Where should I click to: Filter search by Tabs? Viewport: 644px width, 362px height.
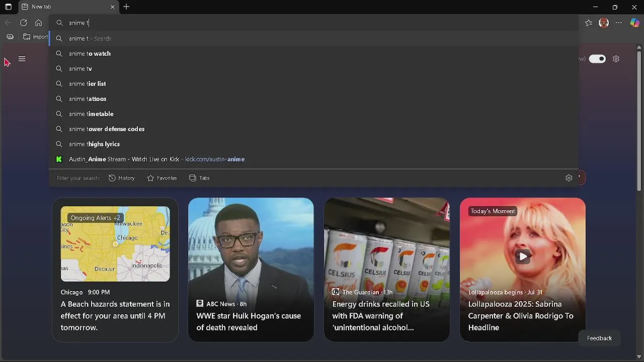pos(199,178)
